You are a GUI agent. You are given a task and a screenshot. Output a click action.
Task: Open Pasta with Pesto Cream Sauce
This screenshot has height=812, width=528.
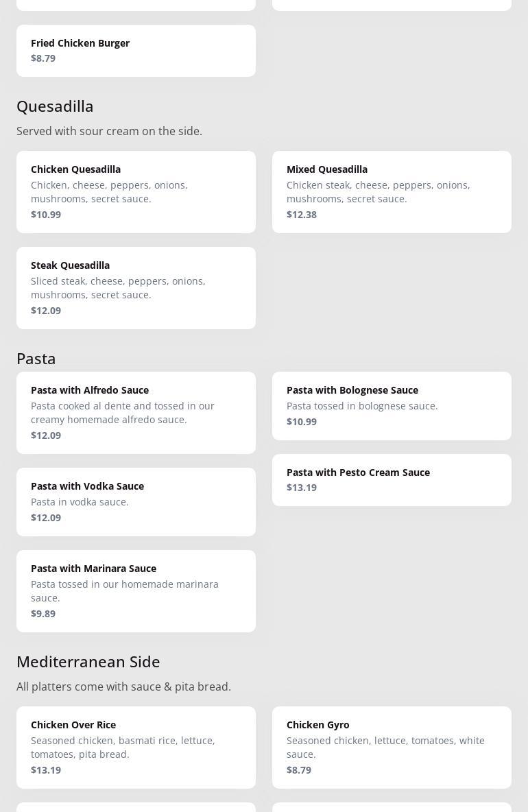click(x=392, y=480)
